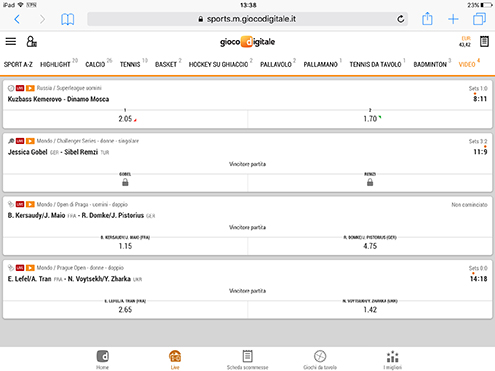
Task: Tap LIVE badge on Prague Open donne match
Action: pos(20,268)
